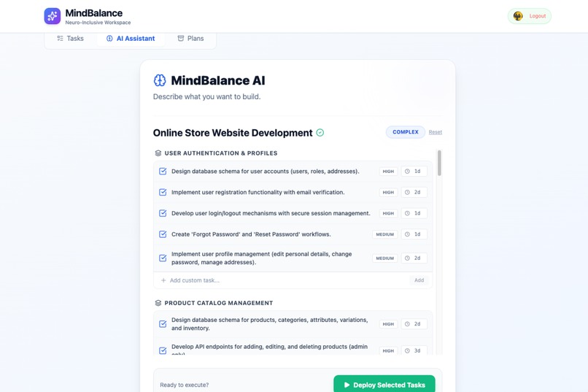The height and width of the screenshot is (392, 588).
Task: Click the Add button for custom task
Action: [419, 280]
